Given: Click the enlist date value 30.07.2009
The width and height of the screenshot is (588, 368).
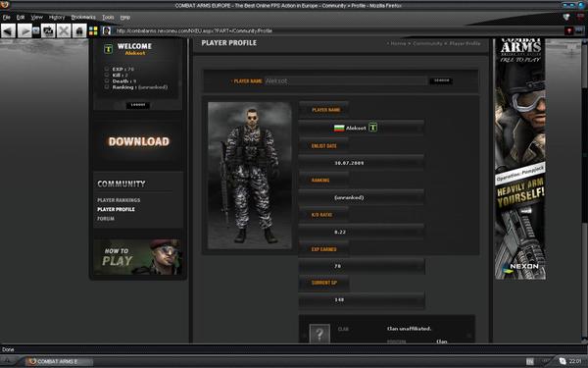Looking at the screenshot, I should pyautogui.click(x=349, y=163).
